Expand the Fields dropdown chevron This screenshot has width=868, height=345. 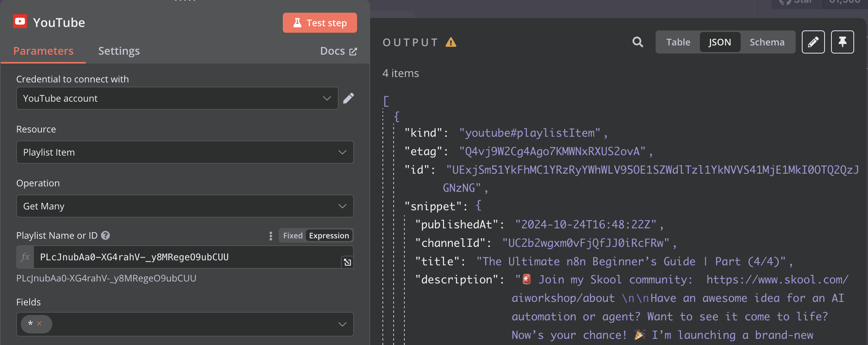click(x=342, y=324)
